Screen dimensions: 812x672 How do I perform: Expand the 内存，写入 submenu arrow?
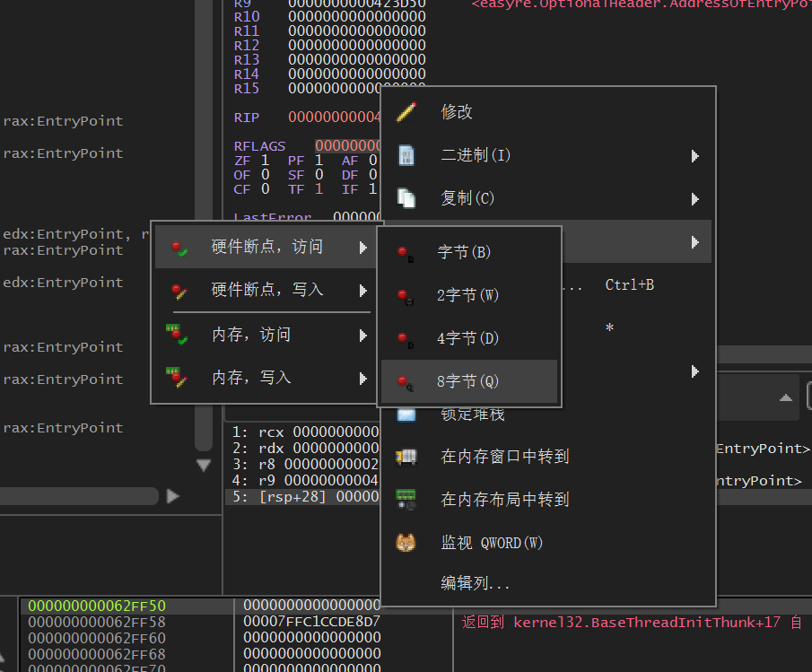(363, 379)
